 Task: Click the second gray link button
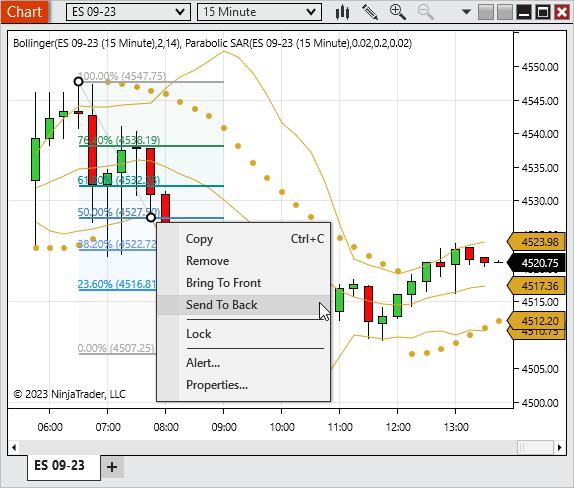coord(505,12)
